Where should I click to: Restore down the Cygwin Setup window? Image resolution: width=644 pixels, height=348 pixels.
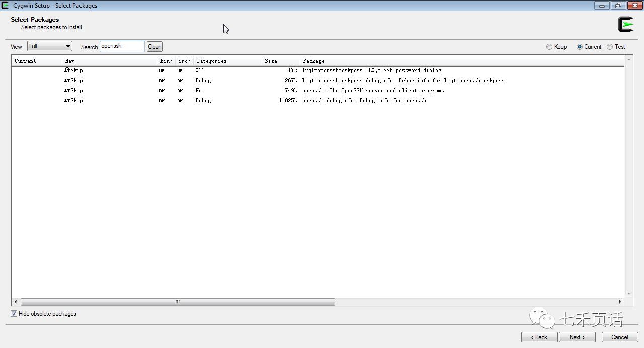(618, 6)
